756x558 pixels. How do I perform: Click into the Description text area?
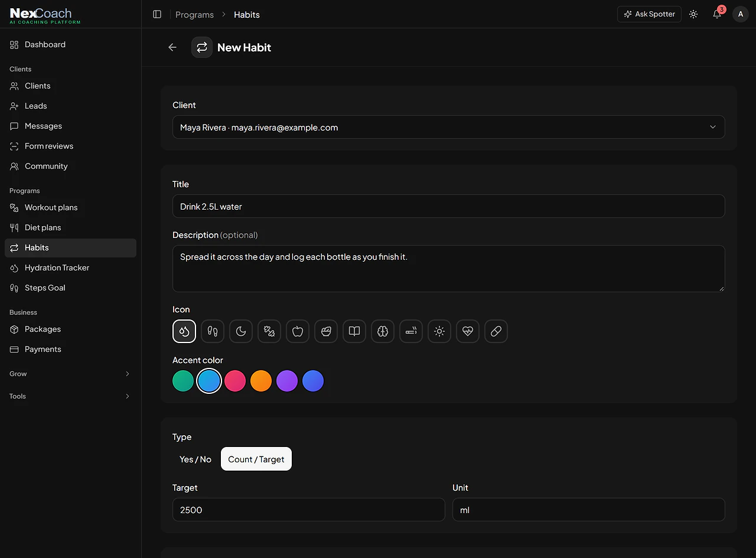click(x=449, y=269)
